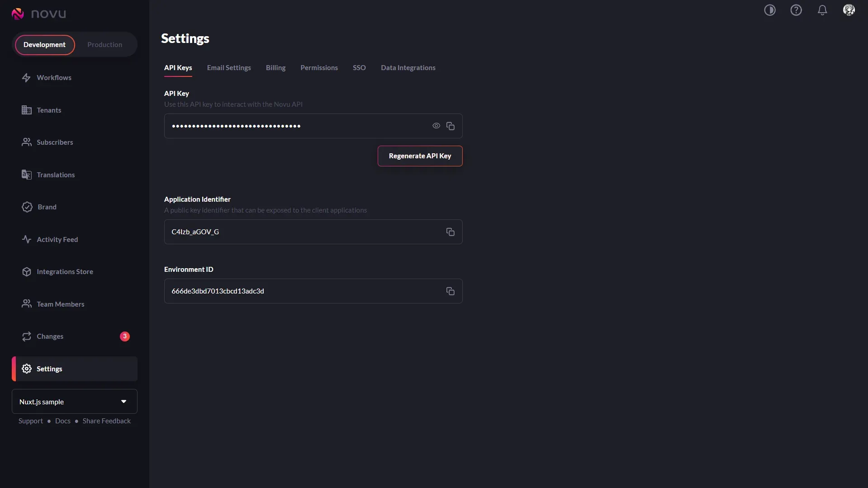The width and height of the screenshot is (868, 488).
Task: Click the Share Feedback link
Action: point(106,421)
